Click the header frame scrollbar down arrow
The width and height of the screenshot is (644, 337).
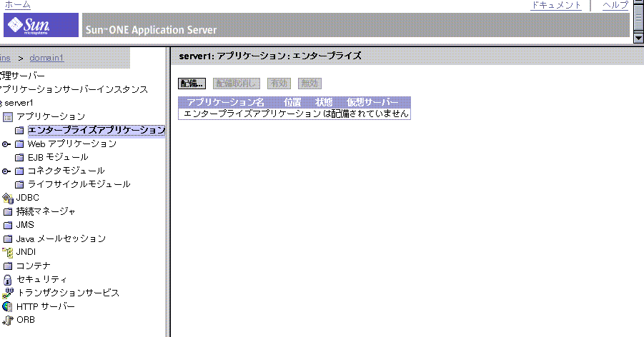tap(638, 38)
